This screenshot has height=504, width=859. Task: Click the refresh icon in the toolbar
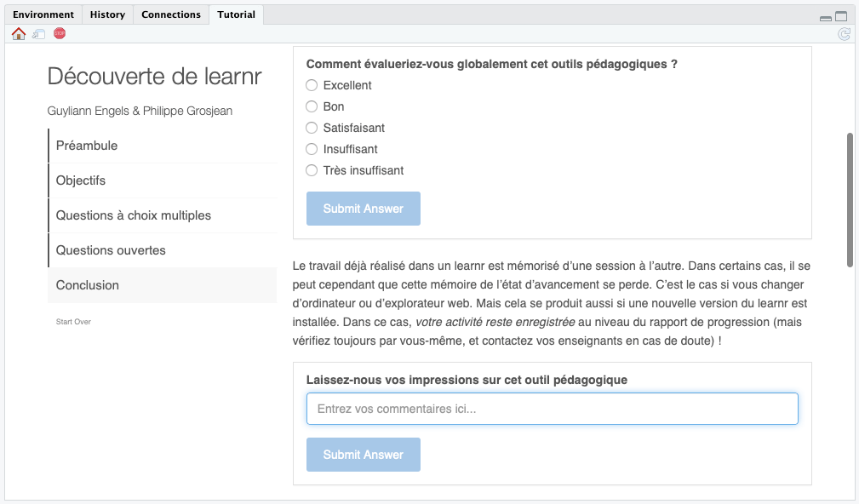(x=845, y=35)
